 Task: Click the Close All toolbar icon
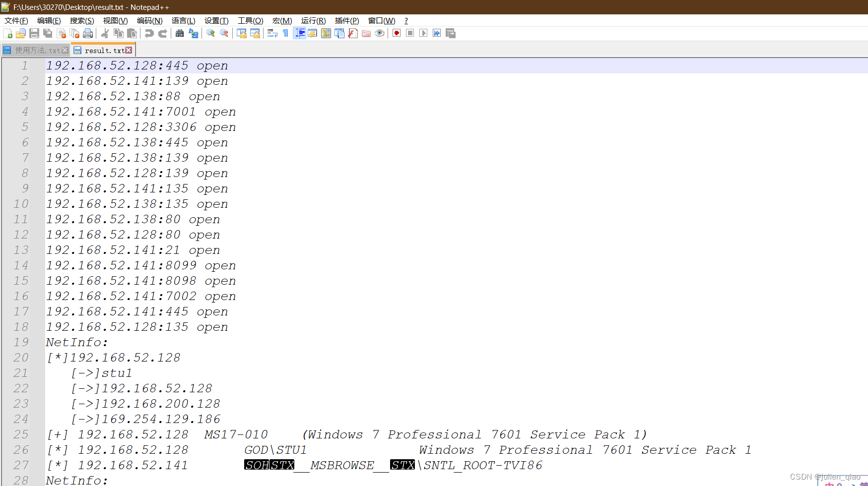click(x=75, y=33)
